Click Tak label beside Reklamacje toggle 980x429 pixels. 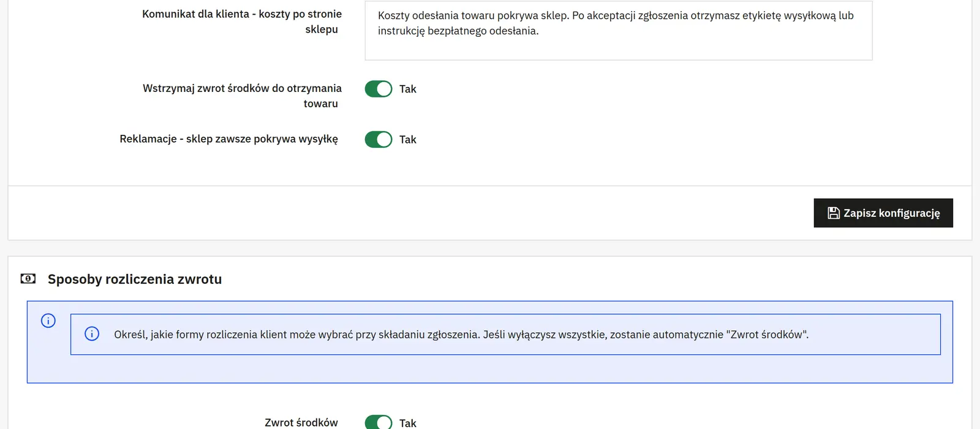(408, 139)
